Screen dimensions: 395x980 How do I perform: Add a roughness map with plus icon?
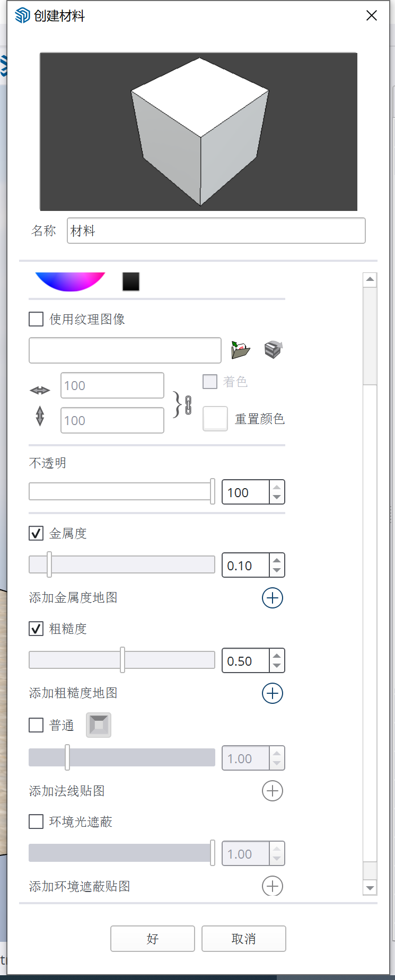(x=273, y=693)
